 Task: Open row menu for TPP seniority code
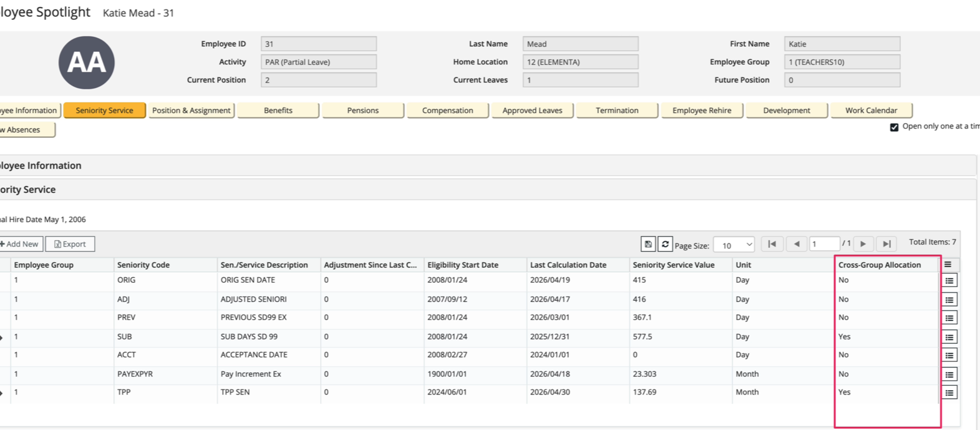[949, 393]
